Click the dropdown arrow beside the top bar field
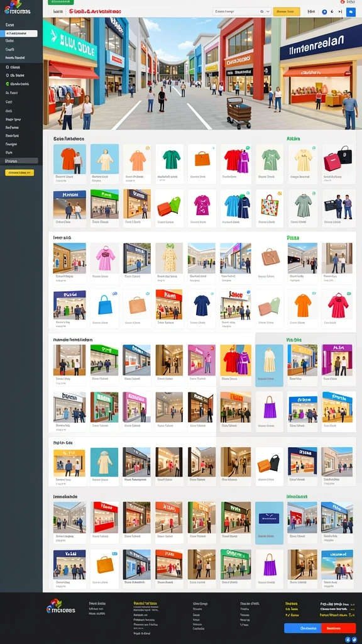The height and width of the screenshot is (644, 362). [268, 12]
